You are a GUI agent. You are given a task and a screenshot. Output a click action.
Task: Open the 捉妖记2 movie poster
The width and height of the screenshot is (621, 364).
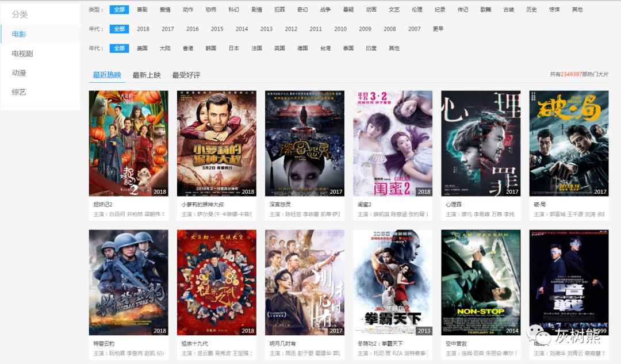(129, 143)
